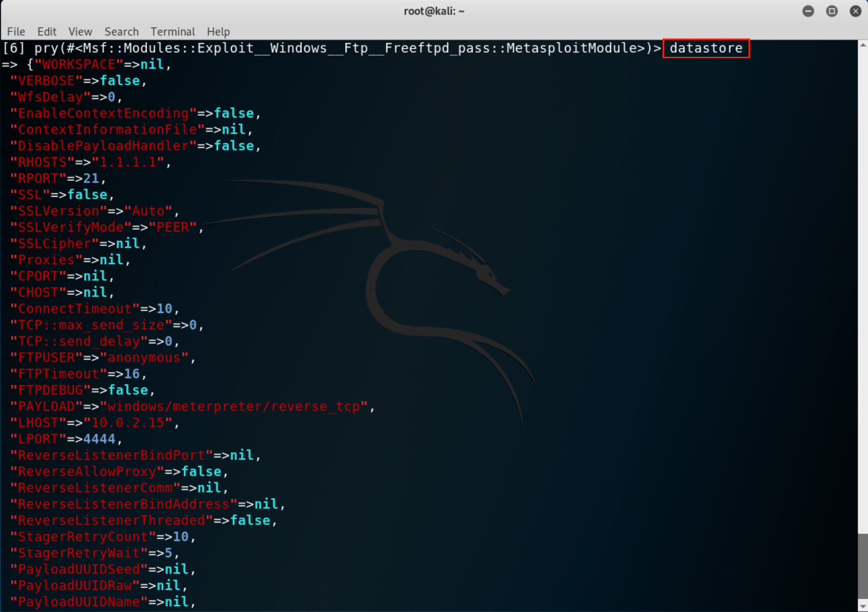Screen dimensions: 868x612
Task: Click the "FTPTimeout"=>16 line
Action: 79,374
